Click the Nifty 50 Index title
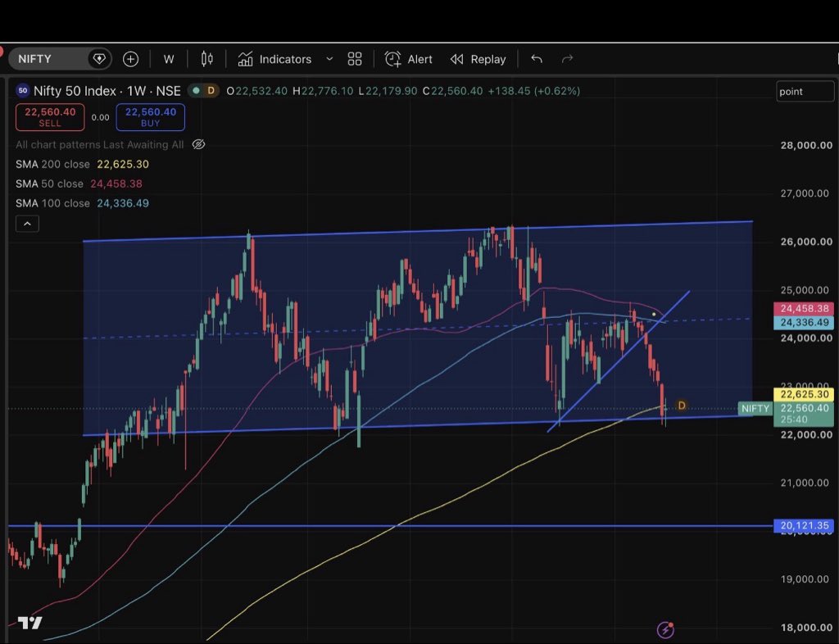This screenshot has height=644, width=839. pos(107,91)
